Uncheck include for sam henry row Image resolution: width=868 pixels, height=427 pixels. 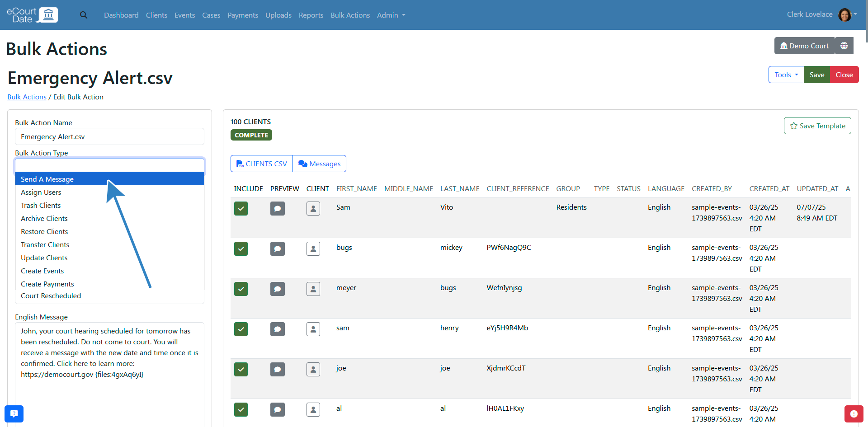click(x=241, y=329)
